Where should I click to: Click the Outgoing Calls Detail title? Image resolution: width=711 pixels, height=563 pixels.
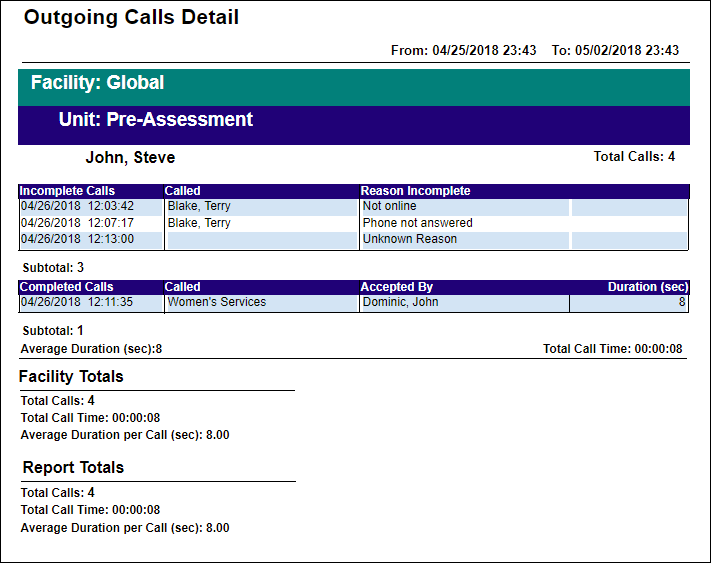(131, 18)
